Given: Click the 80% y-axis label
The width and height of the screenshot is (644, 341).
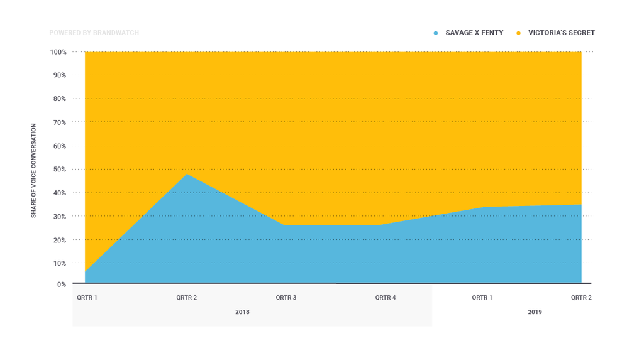Looking at the screenshot, I should pyautogui.click(x=59, y=99).
